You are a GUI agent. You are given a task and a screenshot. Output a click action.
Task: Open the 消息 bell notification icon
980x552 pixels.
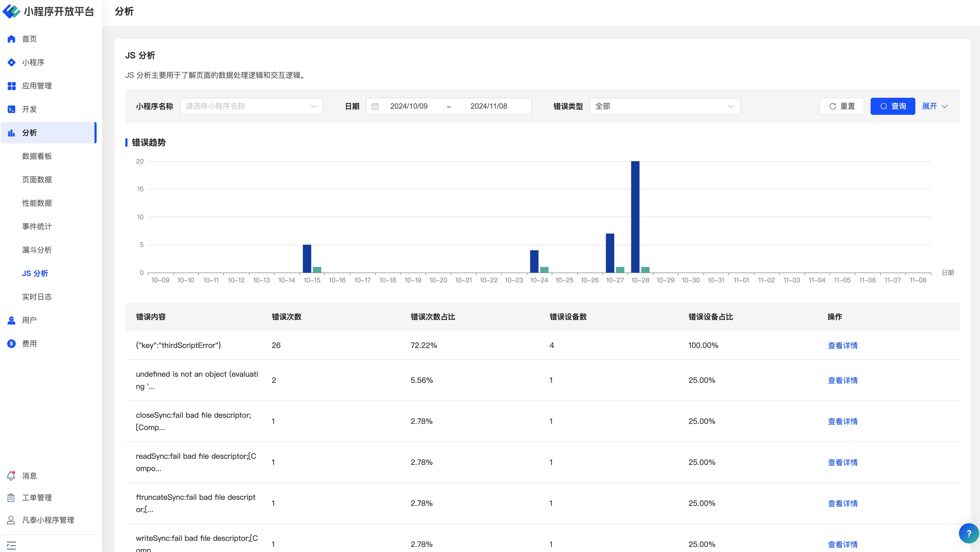point(11,476)
